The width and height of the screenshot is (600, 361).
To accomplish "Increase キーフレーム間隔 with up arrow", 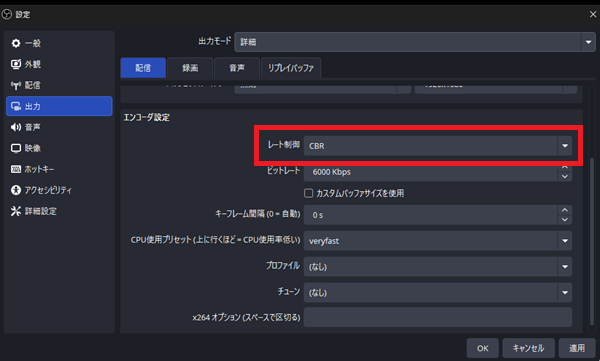I will (565, 210).
